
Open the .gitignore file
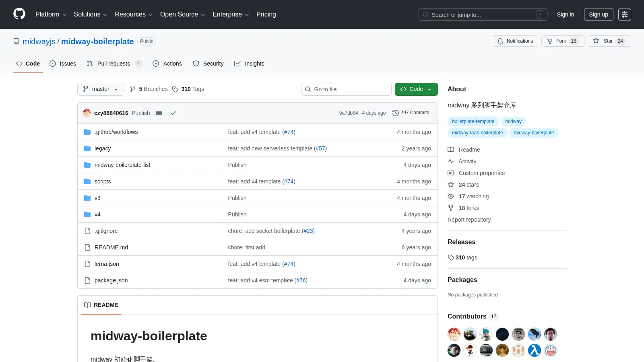click(106, 231)
